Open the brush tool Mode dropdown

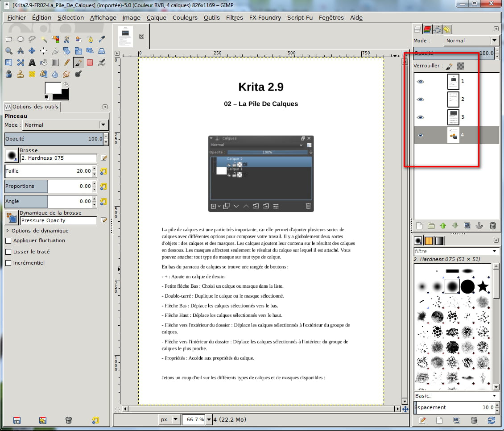click(65, 125)
